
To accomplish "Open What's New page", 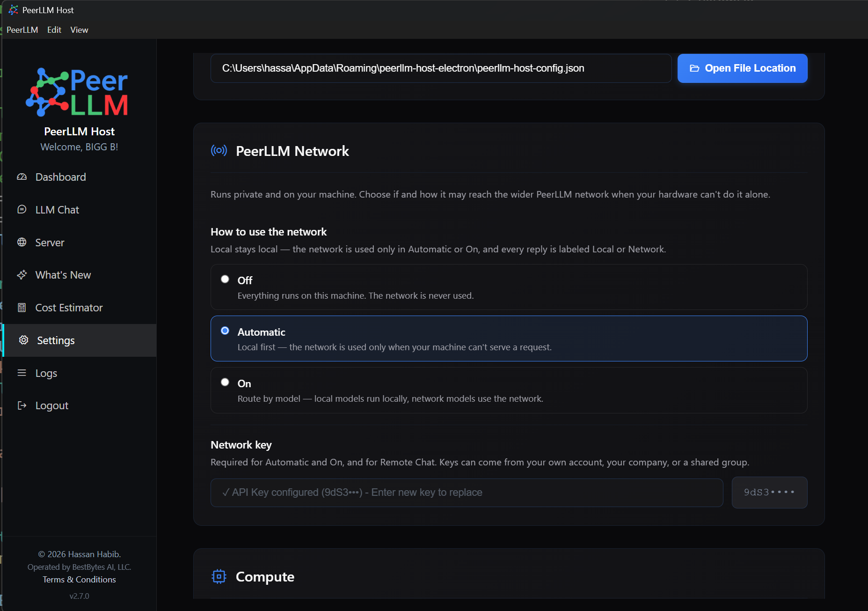I will 80,275.
